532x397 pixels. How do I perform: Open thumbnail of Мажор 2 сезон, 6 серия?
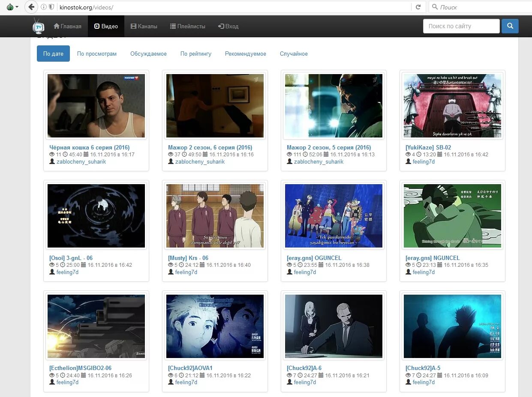pyautogui.click(x=215, y=106)
